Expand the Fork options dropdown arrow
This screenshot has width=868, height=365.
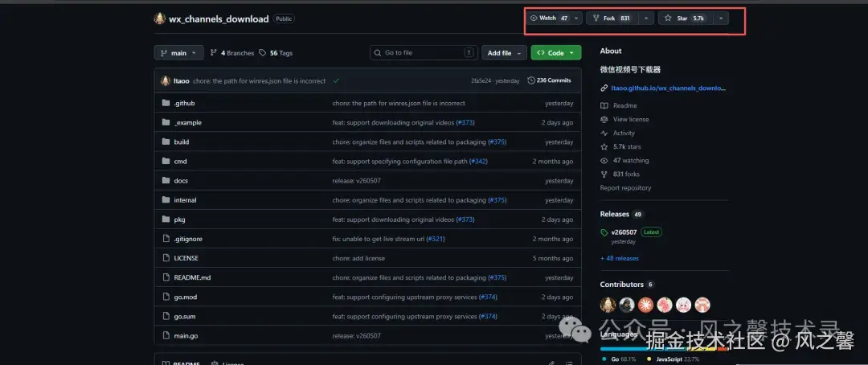pos(646,18)
